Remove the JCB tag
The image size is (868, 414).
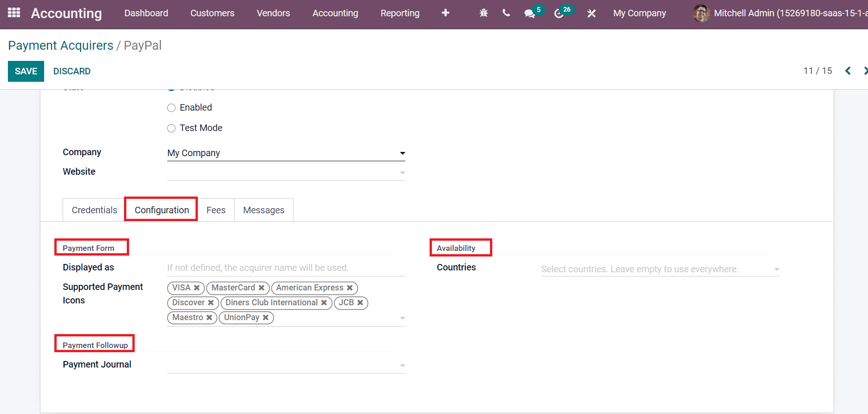(x=360, y=302)
